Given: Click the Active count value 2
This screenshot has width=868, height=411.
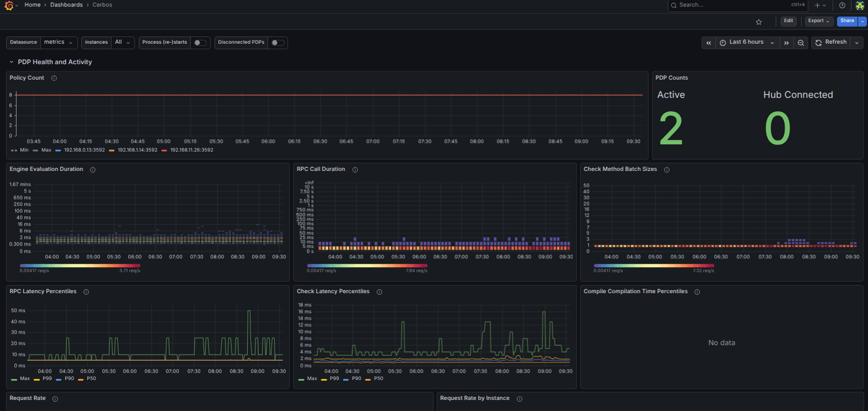Looking at the screenshot, I should [671, 128].
